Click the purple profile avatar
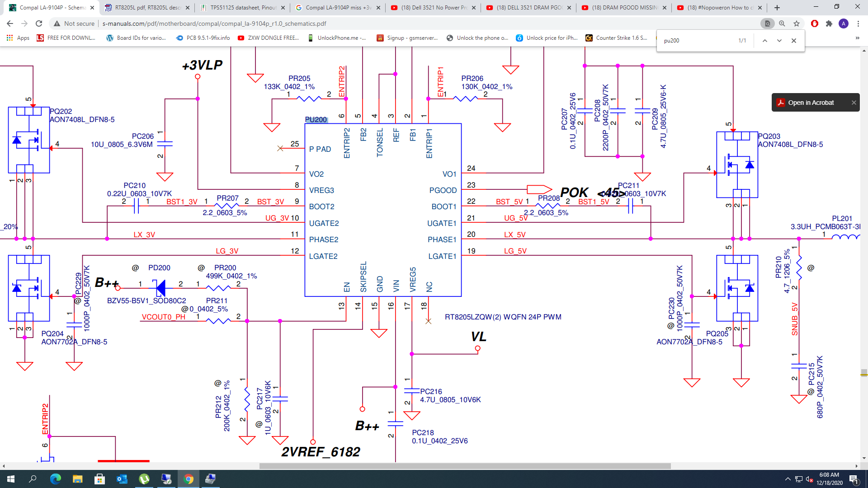The height and width of the screenshot is (488, 868). tap(844, 23)
